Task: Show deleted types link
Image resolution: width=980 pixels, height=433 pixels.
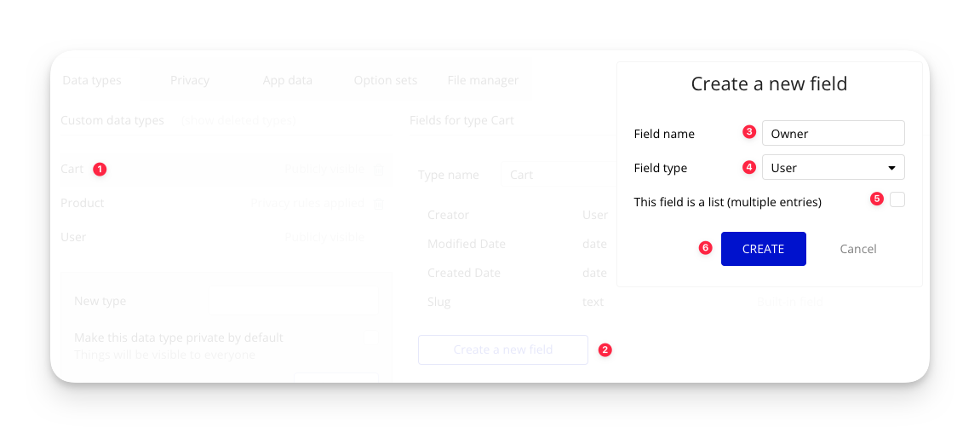Action: 238,120
